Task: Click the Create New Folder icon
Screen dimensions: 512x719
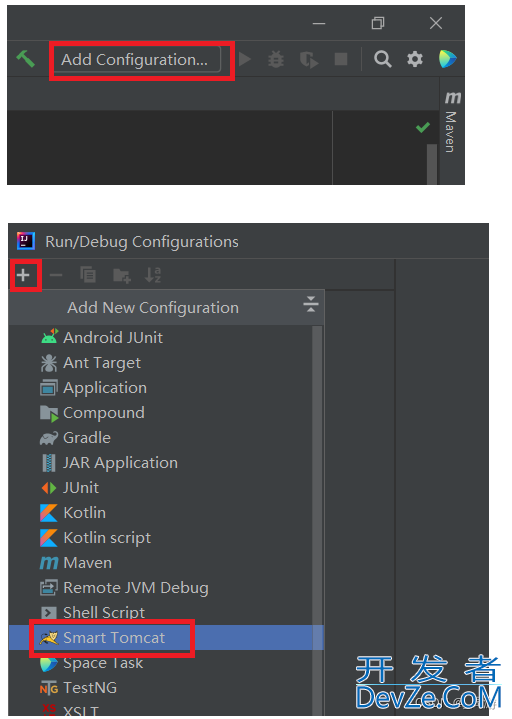Action: point(121,276)
